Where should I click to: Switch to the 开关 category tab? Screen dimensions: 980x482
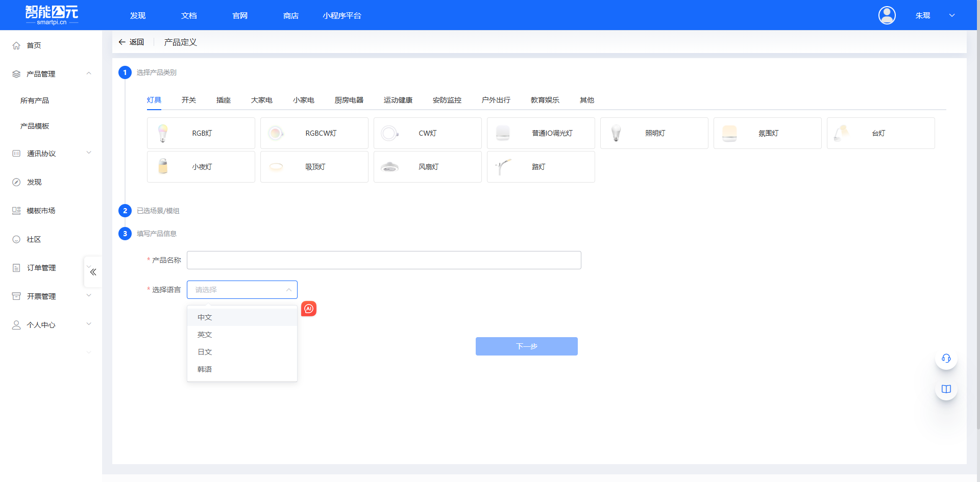188,100
